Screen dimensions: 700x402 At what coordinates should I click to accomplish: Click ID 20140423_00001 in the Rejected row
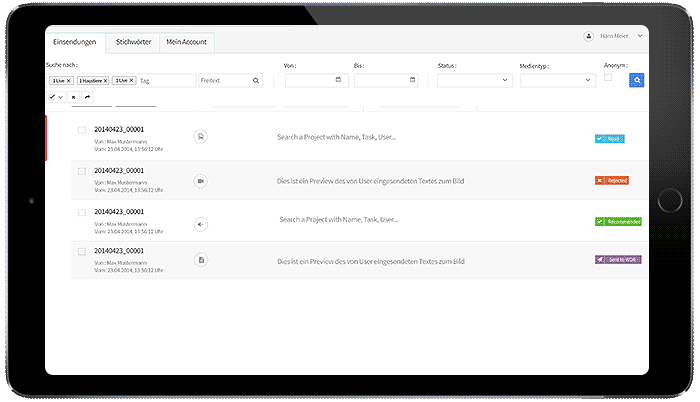pos(119,171)
